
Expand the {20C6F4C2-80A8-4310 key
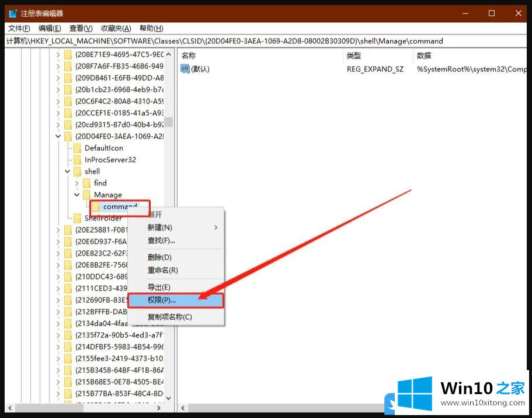[x=58, y=102]
